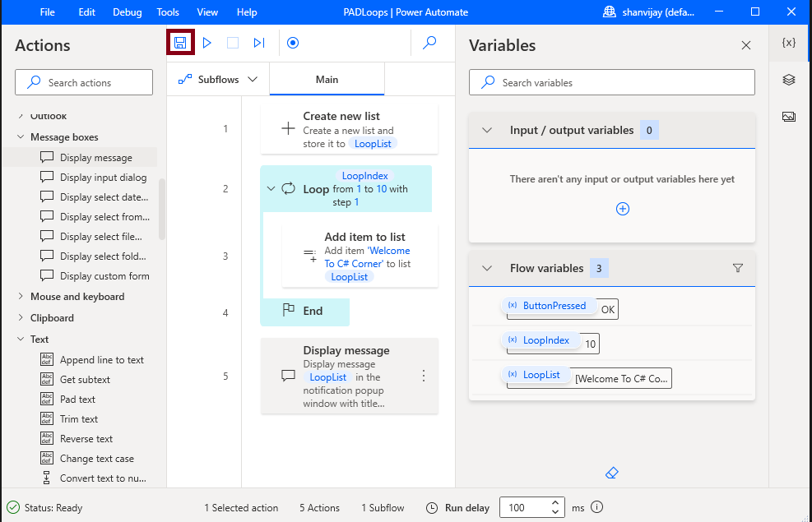Open the Subflows dropdown
Image resolution: width=812 pixels, height=522 pixels.
click(218, 79)
